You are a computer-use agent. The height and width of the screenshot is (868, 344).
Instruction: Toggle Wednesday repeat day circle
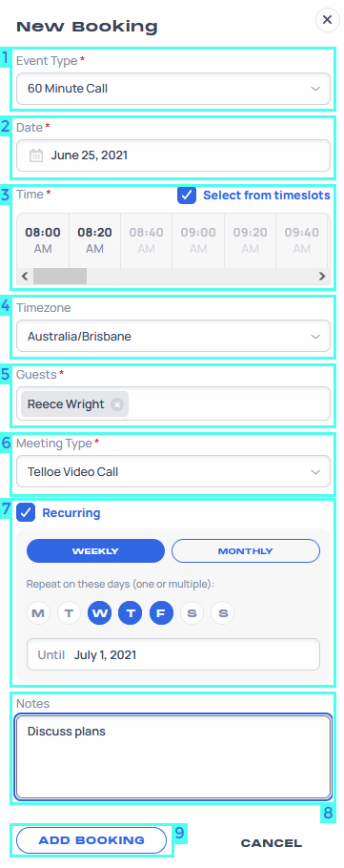point(99,613)
